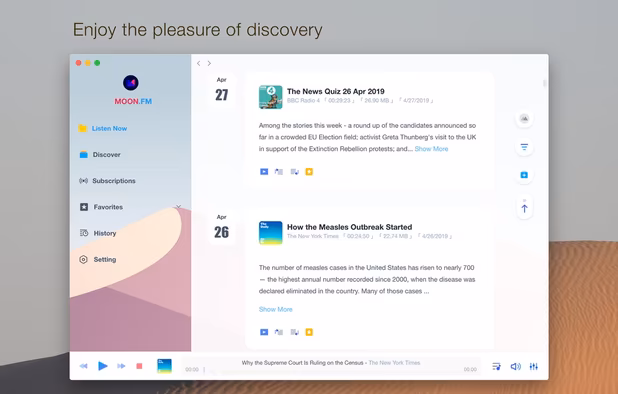The height and width of the screenshot is (394, 618).
Task: Click the blue download-all icon on right
Action: (524, 175)
